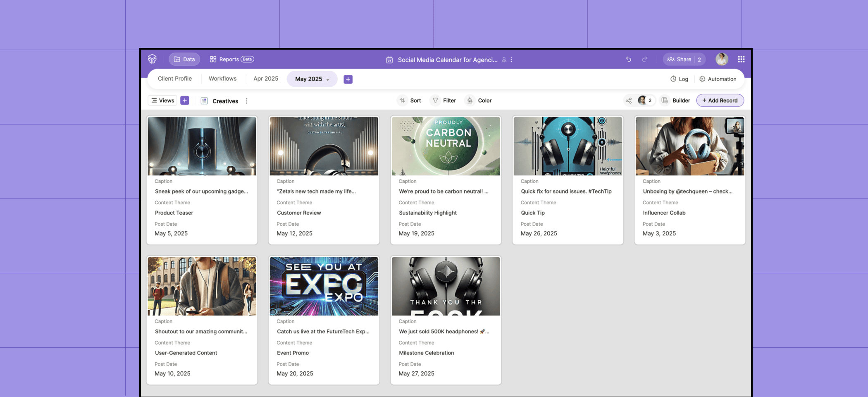Viewport: 868px width, 397px height.
Task: Click the 'Product Teaser' theme value
Action: (x=174, y=213)
